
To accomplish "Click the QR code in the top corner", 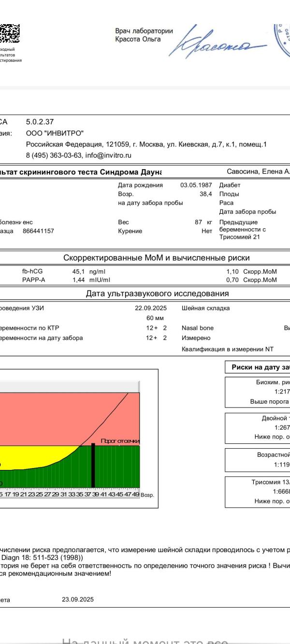I will click(10, 33).
